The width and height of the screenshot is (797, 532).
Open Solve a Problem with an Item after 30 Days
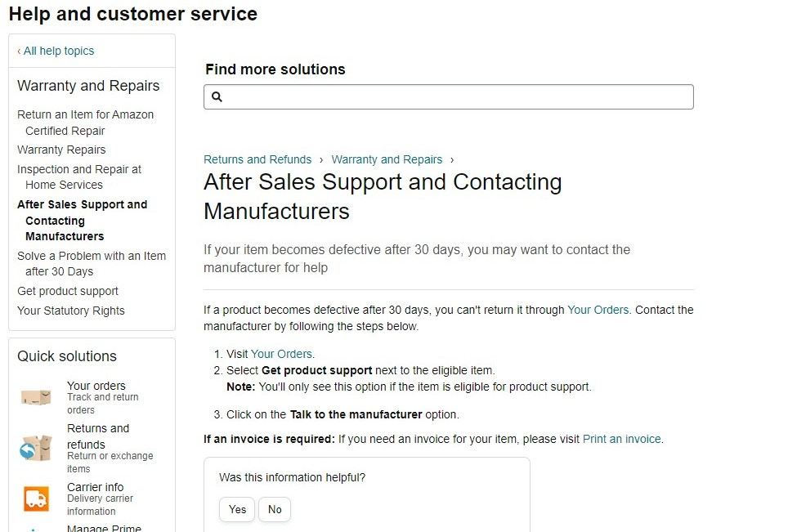(91, 263)
